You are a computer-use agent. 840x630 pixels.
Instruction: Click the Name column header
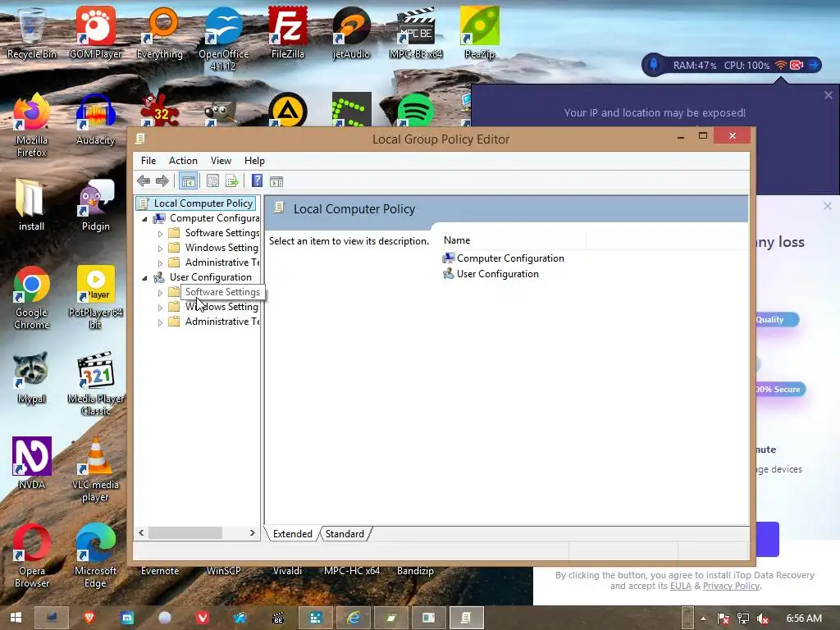tap(514, 240)
